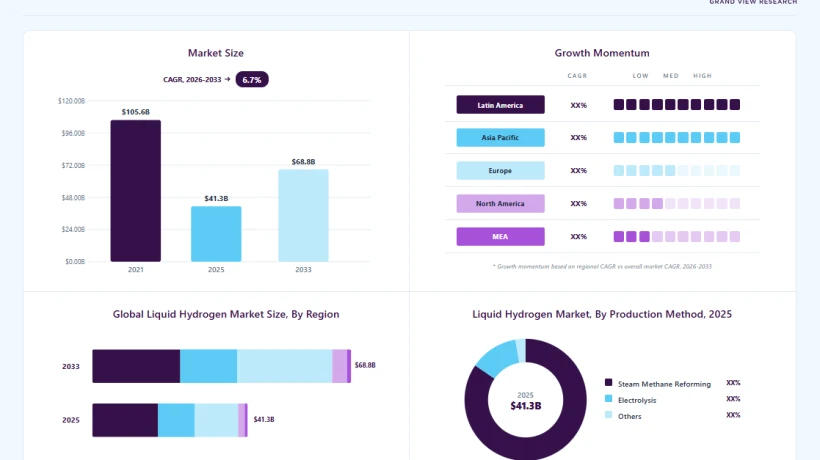820x460 pixels.
Task: Click the light blue segment of 2033 regional bar
Action: [x=208, y=366]
